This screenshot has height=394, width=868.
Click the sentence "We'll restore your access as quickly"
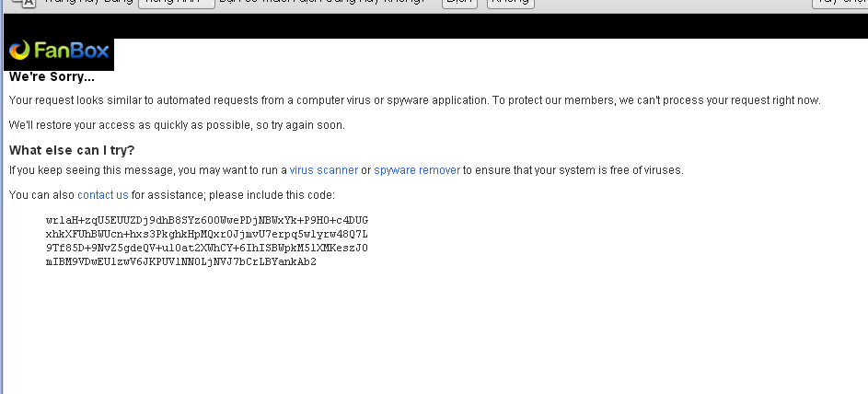[x=177, y=125]
